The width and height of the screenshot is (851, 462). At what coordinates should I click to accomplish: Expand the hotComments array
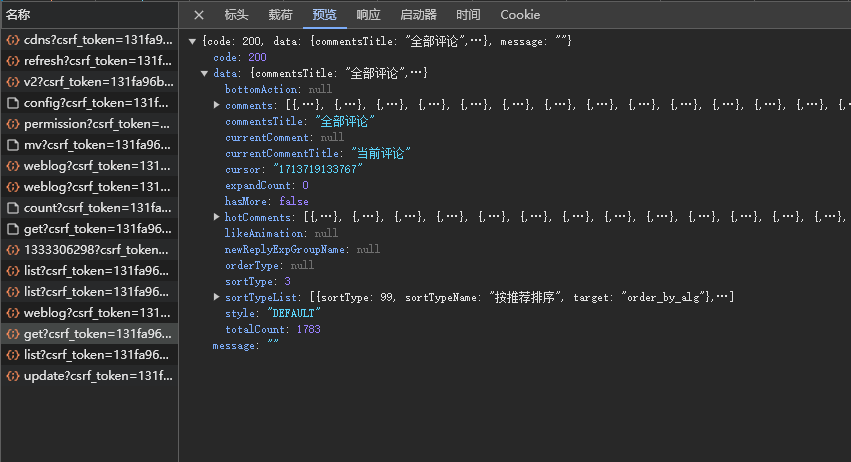[x=217, y=217]
